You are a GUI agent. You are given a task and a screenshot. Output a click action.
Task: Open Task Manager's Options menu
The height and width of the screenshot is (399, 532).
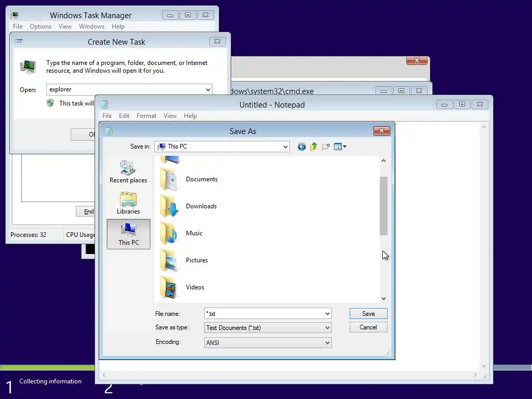click(x=41, y=26)
